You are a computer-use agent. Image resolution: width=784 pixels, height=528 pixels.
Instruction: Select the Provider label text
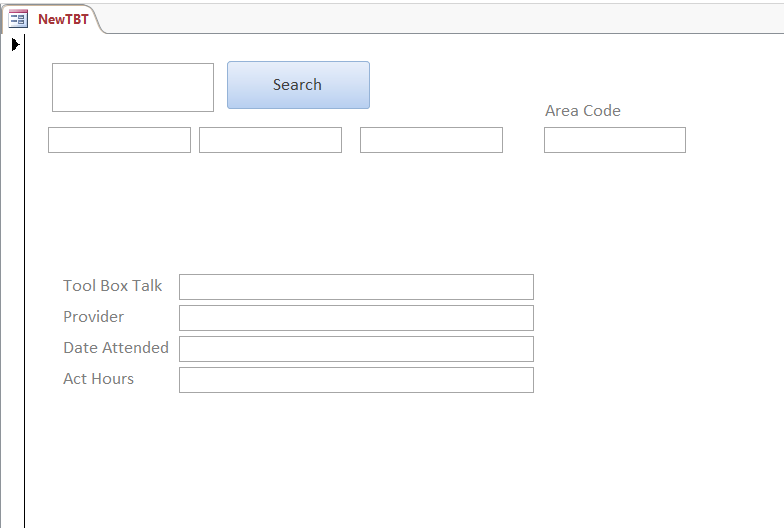pyautogui.click(x=94, y=316)
